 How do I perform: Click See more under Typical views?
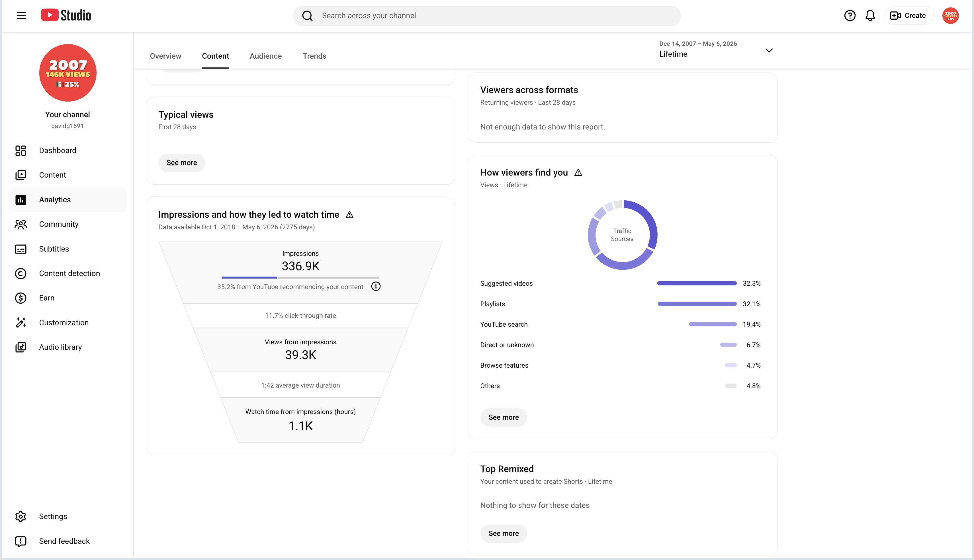(x=182, y=163)
